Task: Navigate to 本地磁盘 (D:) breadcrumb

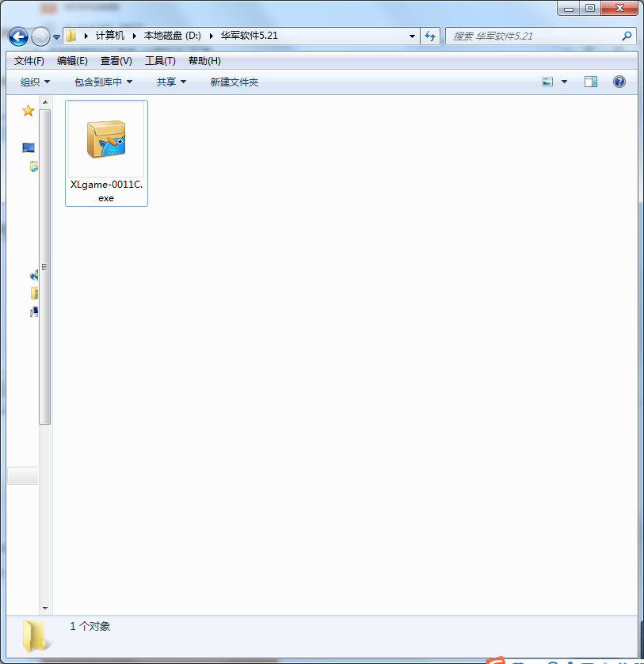Action: coord(173,36)
